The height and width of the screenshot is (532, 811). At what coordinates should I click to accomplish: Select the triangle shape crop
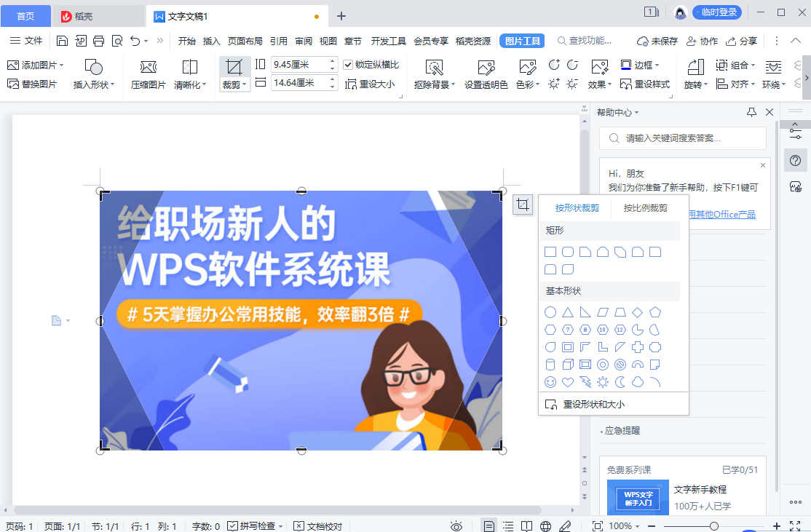[x=568, y=312]
